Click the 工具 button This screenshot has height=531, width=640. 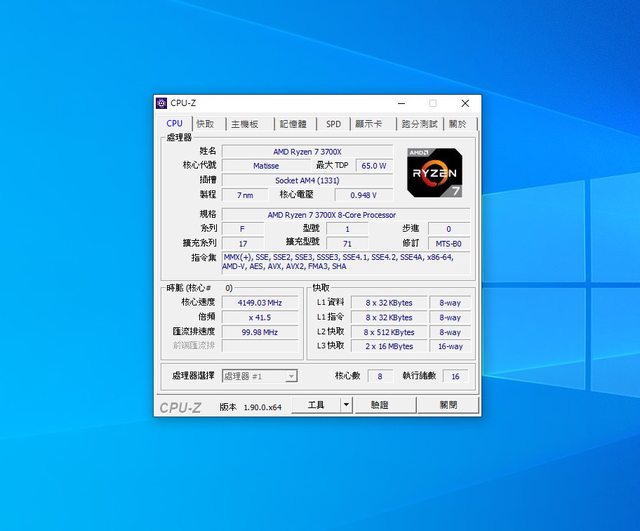coord(316,405)
